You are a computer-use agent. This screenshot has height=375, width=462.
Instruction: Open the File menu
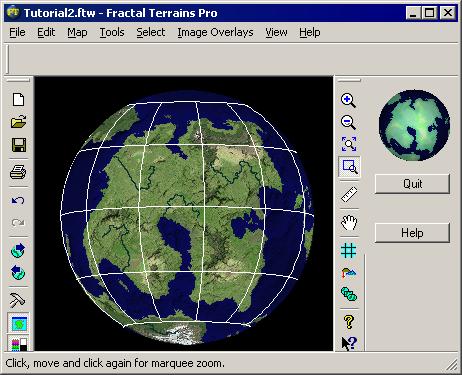click(17, 32)
